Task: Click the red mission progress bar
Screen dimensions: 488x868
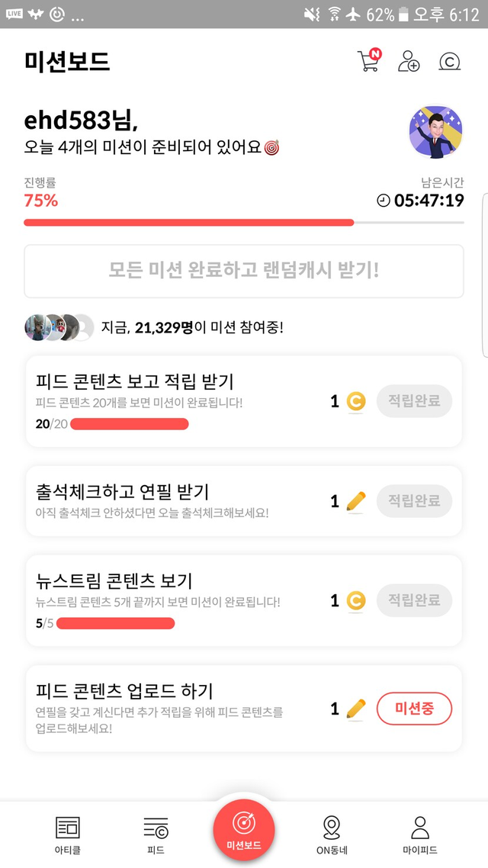Action: [x=189, y=223]
